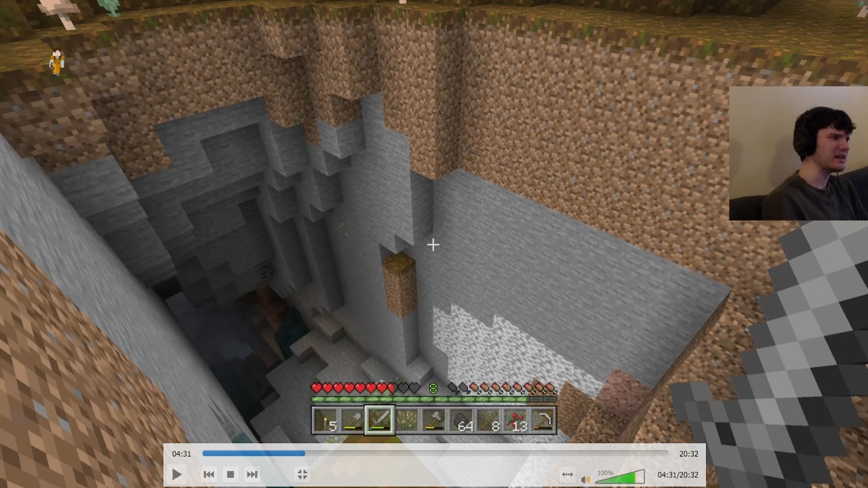This screenshot has height=488, width=868.
Task: Select the torch stack in the hotbar
Action: click(325, 420)
